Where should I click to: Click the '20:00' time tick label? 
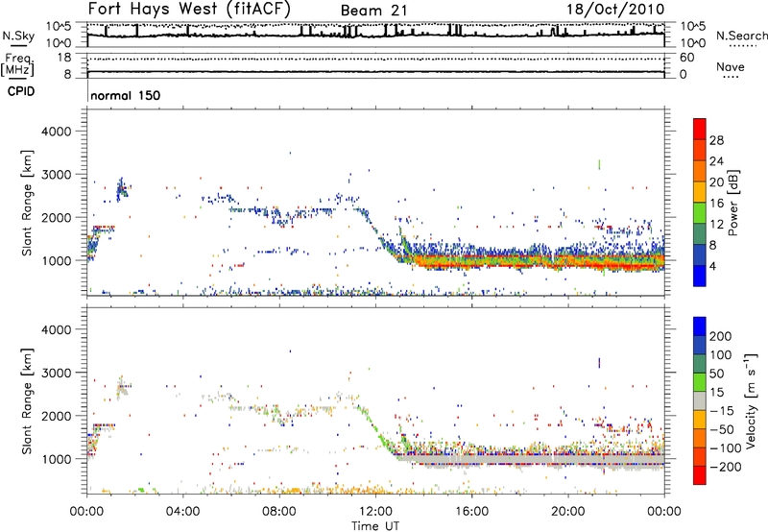568,512
